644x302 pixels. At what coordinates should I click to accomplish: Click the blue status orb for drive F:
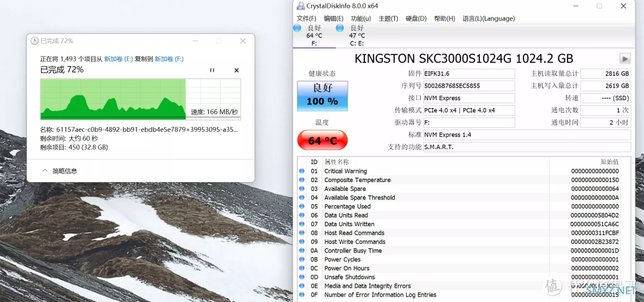(298, 28)
